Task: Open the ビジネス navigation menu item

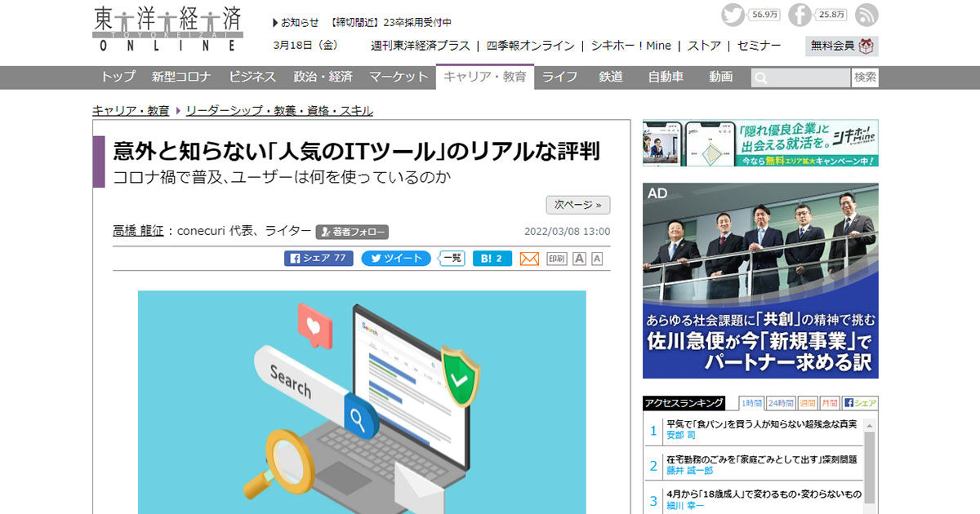Action: [x=252, y=77]
